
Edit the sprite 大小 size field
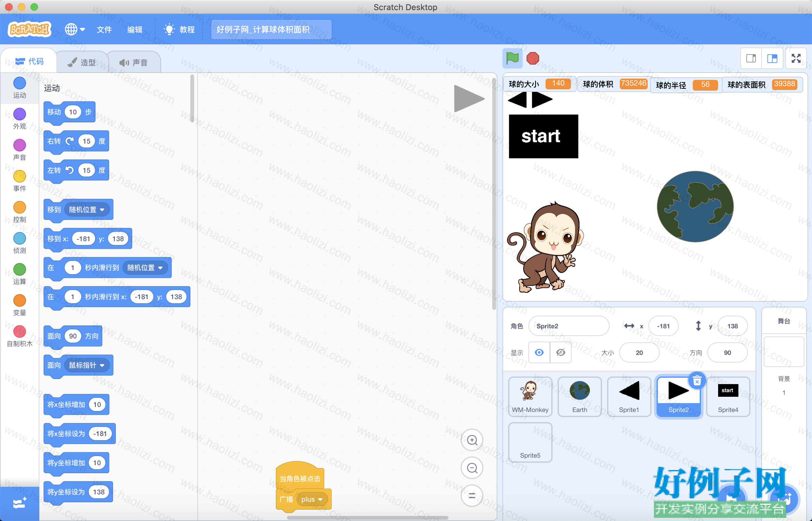coord(639,352)
